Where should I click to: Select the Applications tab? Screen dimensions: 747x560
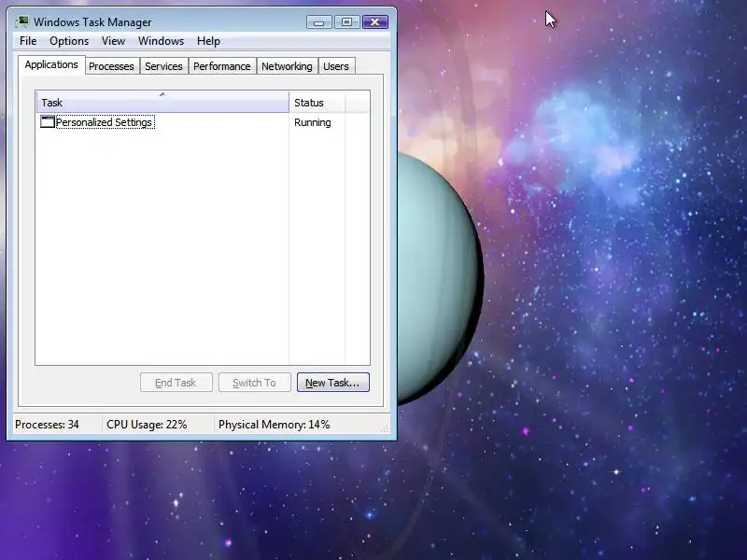tap(51, 64)
